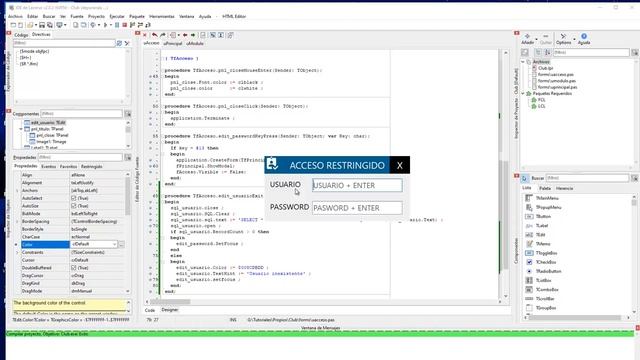The image size is (640, 360).
Task: Switch to the uAcceso editor tab
Action: click(151, 43)
